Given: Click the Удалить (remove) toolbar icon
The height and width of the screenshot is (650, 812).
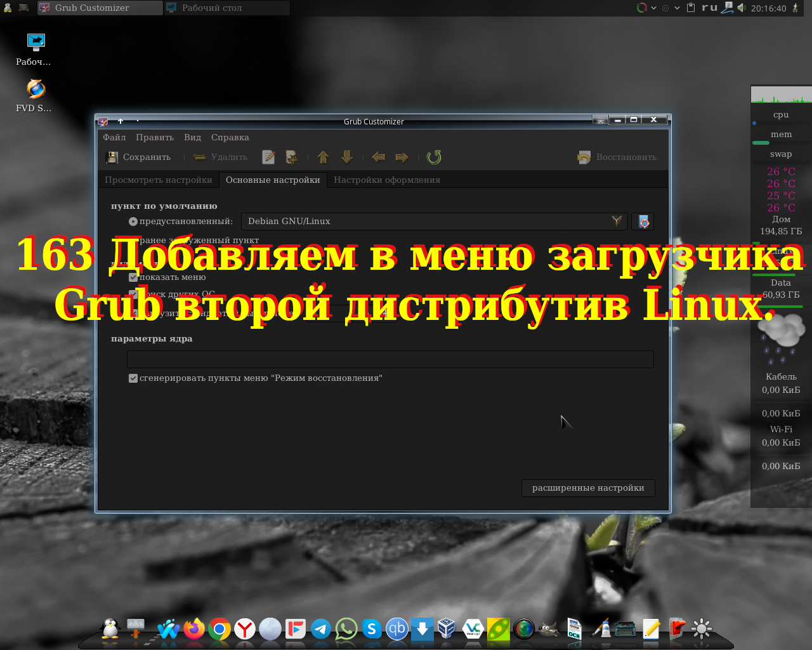Looking at the screenshot, I should click(200, 157).
